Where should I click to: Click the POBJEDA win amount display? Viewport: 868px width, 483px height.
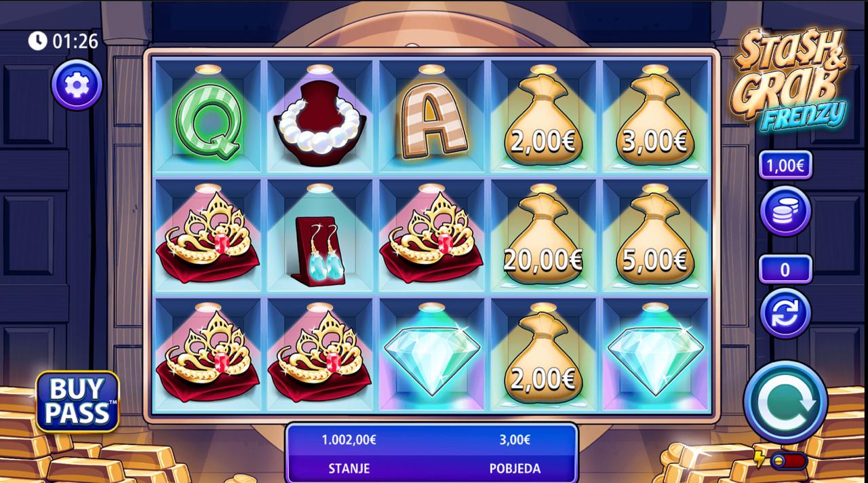[515, 453]
